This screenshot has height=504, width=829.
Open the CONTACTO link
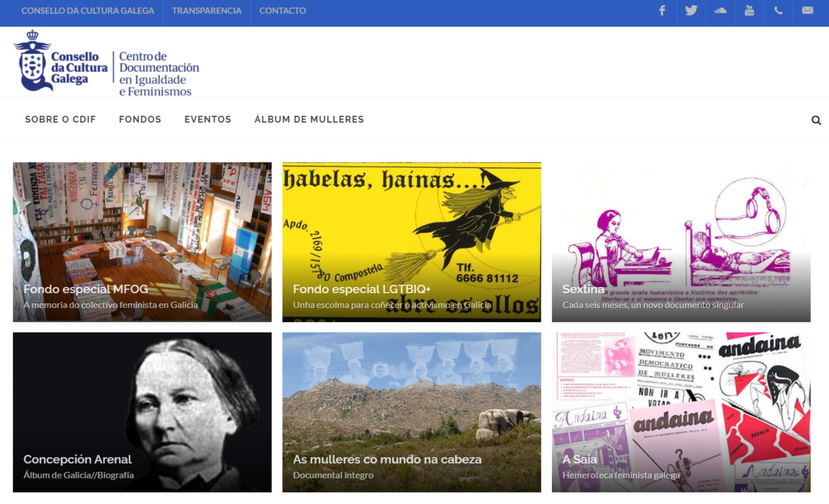283,11
